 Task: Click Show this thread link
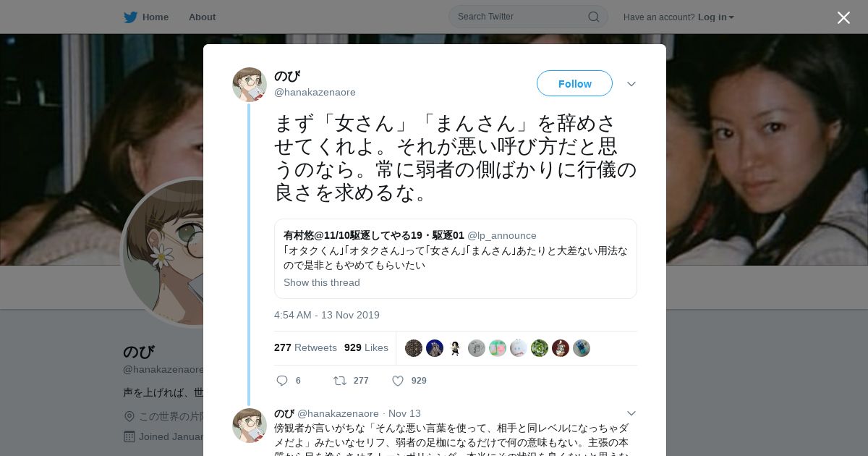[x=321, y=282]
